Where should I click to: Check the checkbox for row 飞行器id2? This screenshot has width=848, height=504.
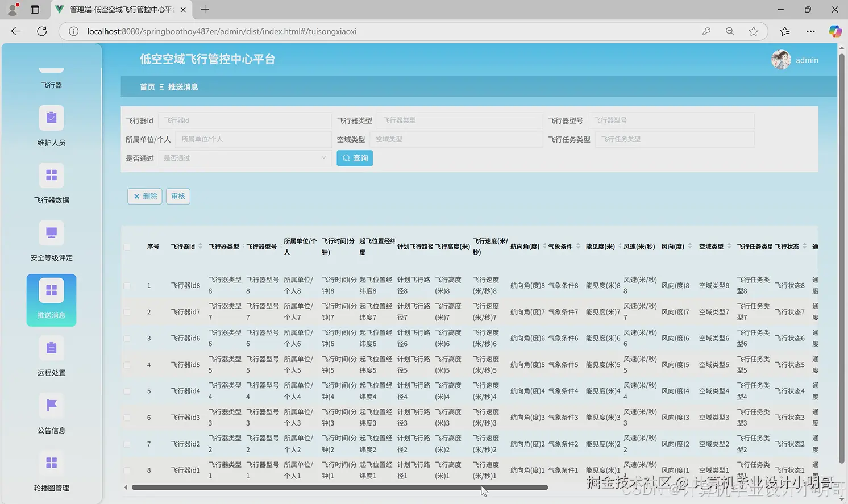coord(127,444)
